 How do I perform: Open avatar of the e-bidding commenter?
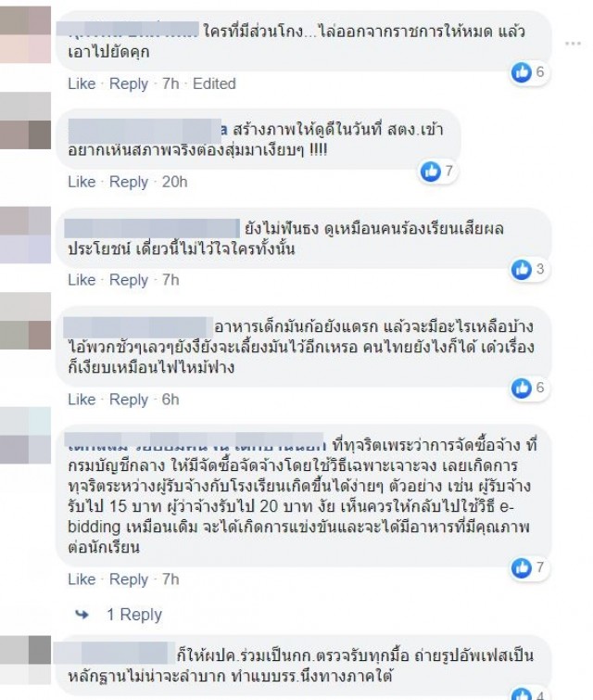coord(25,435)
